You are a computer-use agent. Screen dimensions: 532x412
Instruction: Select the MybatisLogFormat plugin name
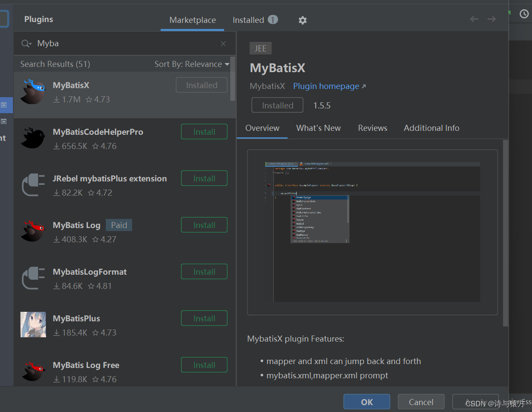point(90,272)
